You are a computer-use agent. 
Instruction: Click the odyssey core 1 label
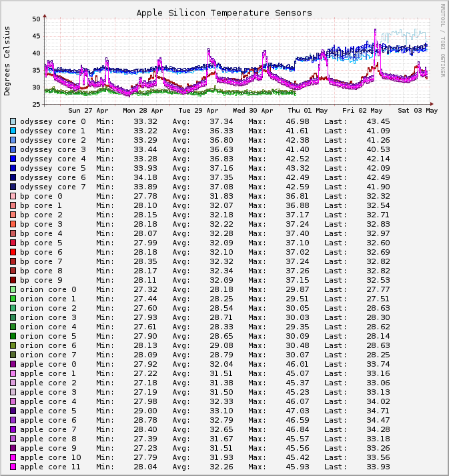(x=53, y=131)
